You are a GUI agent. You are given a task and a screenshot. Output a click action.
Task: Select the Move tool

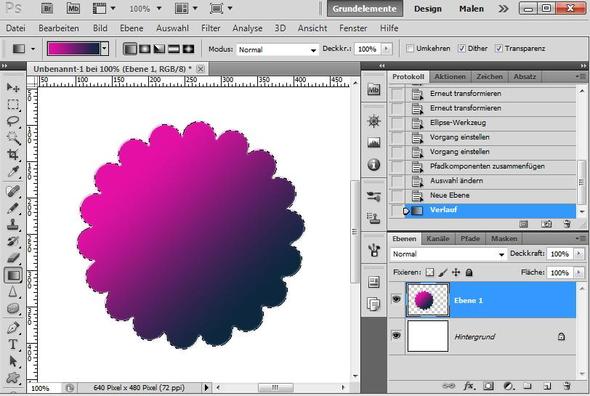(x=13, y=87)
